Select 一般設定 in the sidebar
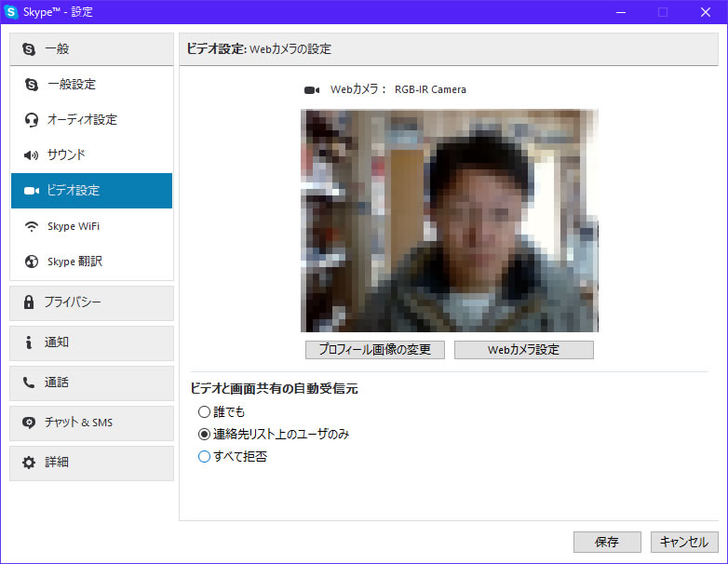 tap(91, 85)
